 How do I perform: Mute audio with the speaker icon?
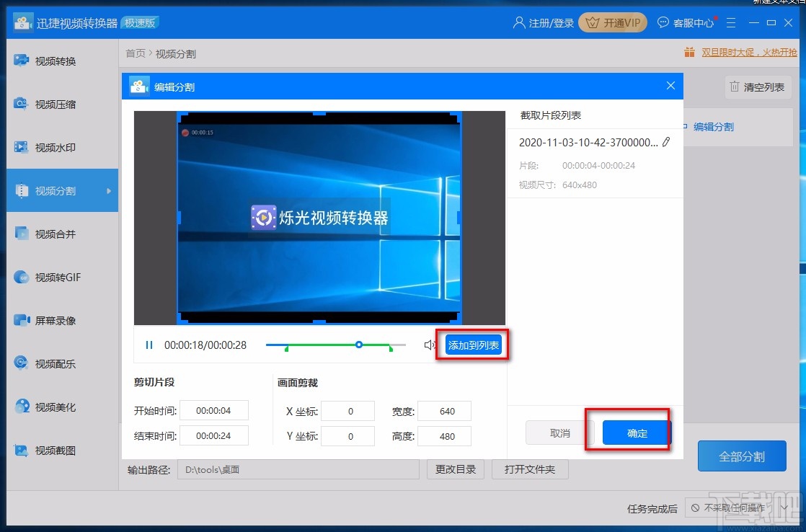pos(430,345)
